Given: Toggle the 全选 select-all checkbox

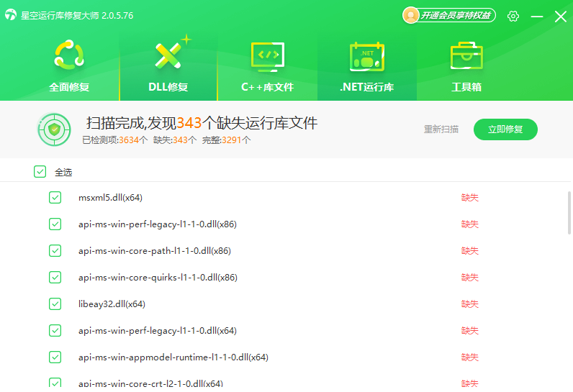Looking at the screenshot, I should pos(40,172).
